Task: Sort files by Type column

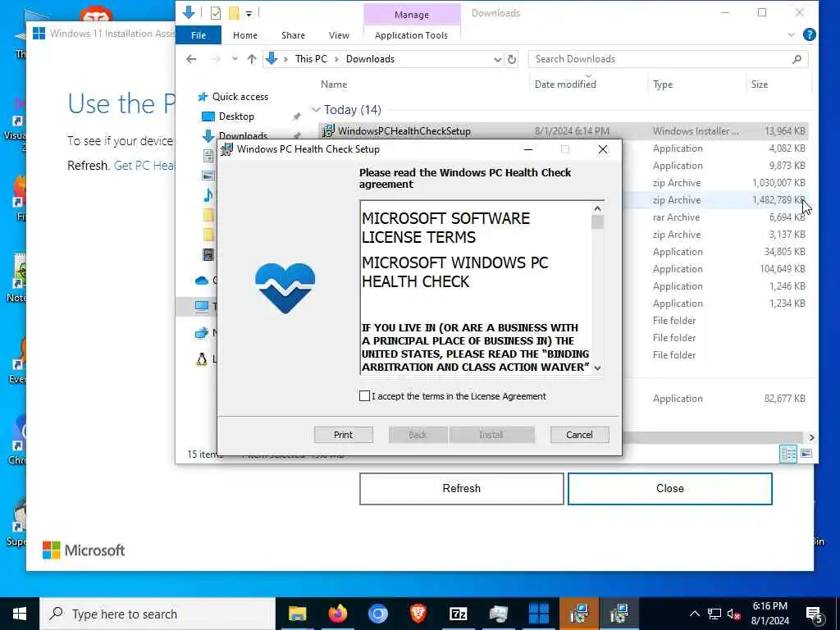Action: click(x=663, y=84)
